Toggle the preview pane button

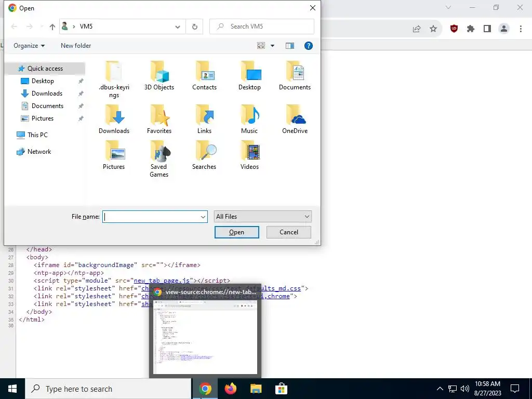click(290, 46)
